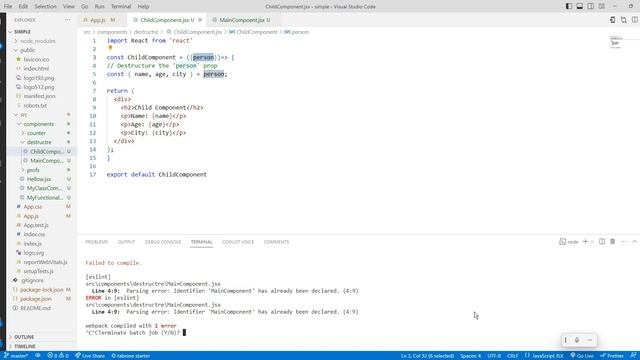Open the launch profile dropdown arrow
The height and width of the screenshot is (360, 640).
(592, 242)
